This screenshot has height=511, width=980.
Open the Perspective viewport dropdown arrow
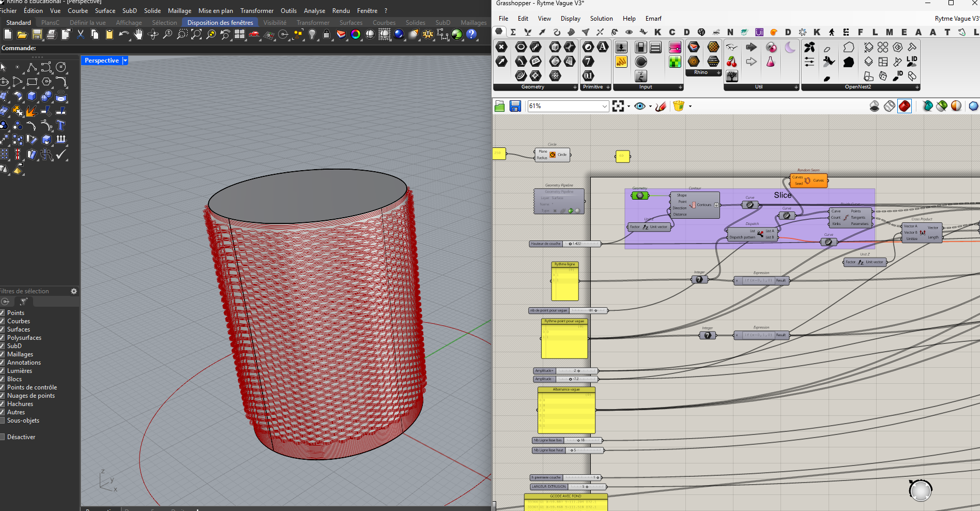[125, 61]
